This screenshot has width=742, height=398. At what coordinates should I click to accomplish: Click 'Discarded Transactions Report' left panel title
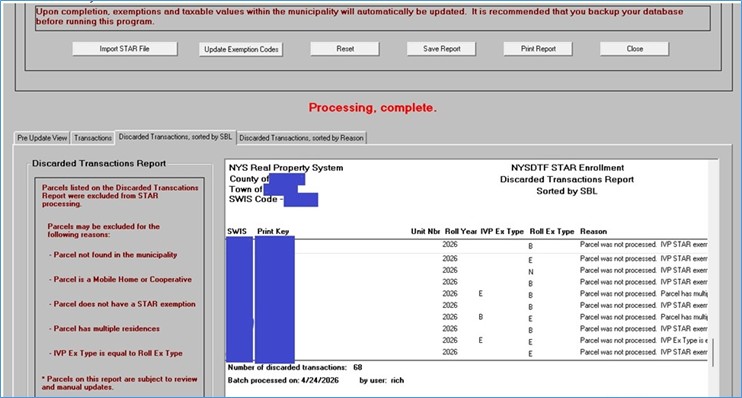coord(99,163)
